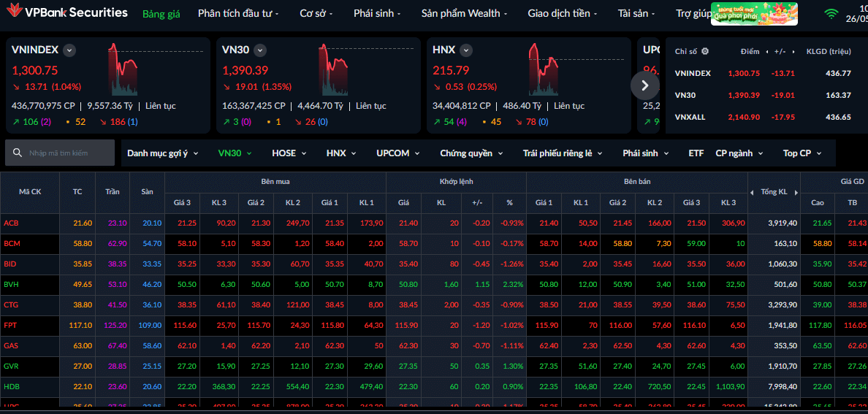Open the Danh mục gợi ý dropdown
Image resolution: width=868 pixels, height=414 pixels.
[163, 153]
